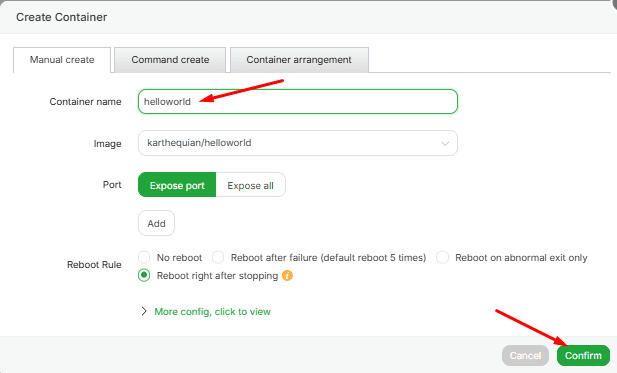Expand the More config chevron arrow
This screenshot has width=617, height=373.
point(144,311)
